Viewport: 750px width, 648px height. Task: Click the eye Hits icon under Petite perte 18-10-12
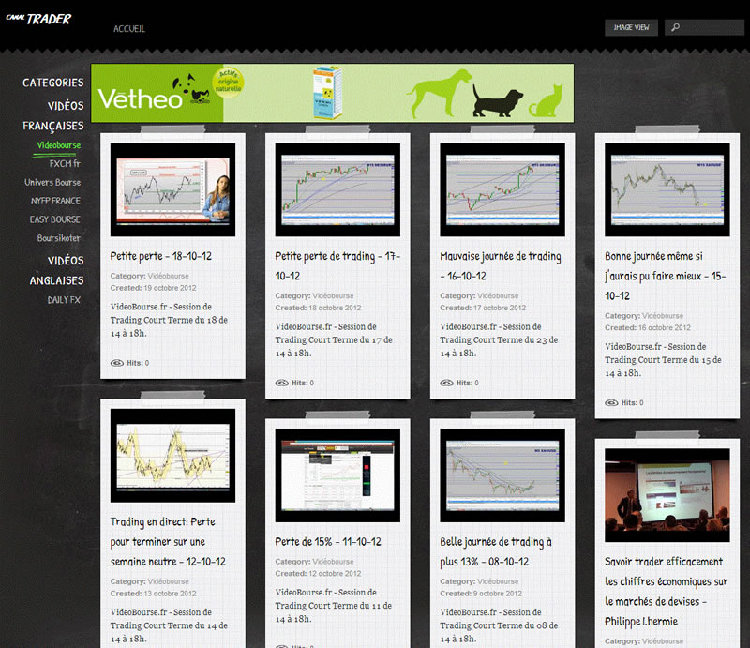tap(118, 363)
